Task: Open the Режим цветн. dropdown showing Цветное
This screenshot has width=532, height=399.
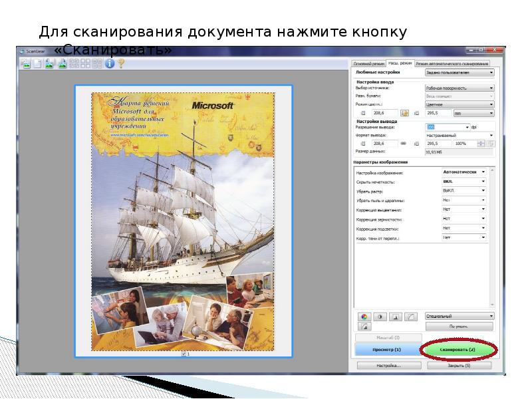Action: pos(460,104)
